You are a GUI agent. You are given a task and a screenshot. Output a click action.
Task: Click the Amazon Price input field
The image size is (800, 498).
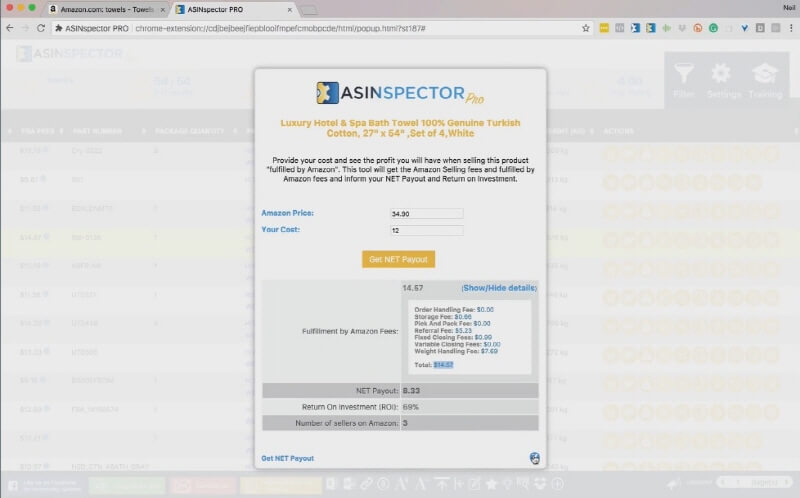pyautogui.click(x=427, y=213)
